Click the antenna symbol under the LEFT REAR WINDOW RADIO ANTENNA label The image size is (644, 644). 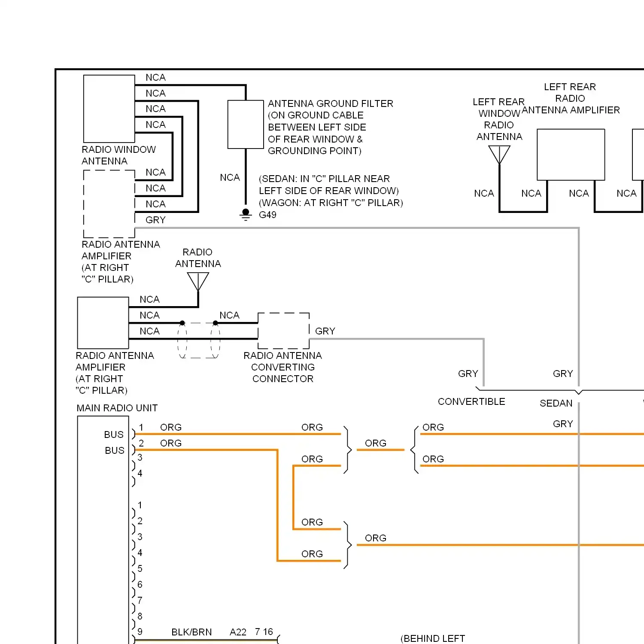499,155
